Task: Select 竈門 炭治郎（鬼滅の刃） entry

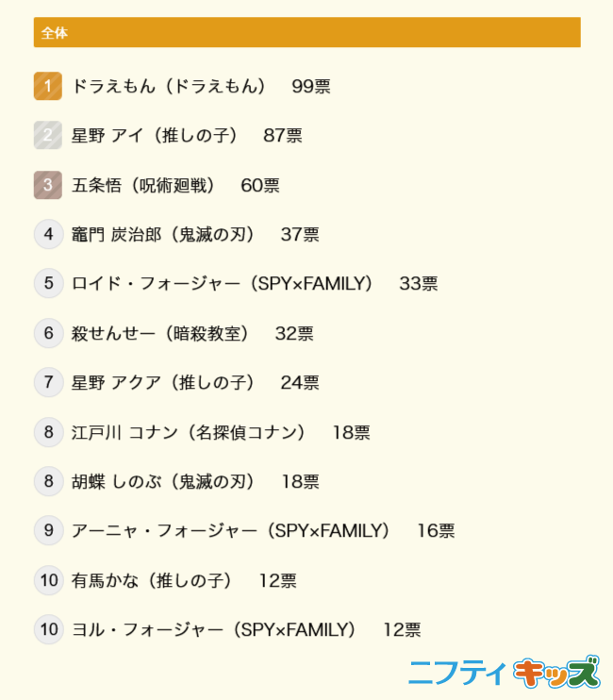Action: tap(163, 235)
